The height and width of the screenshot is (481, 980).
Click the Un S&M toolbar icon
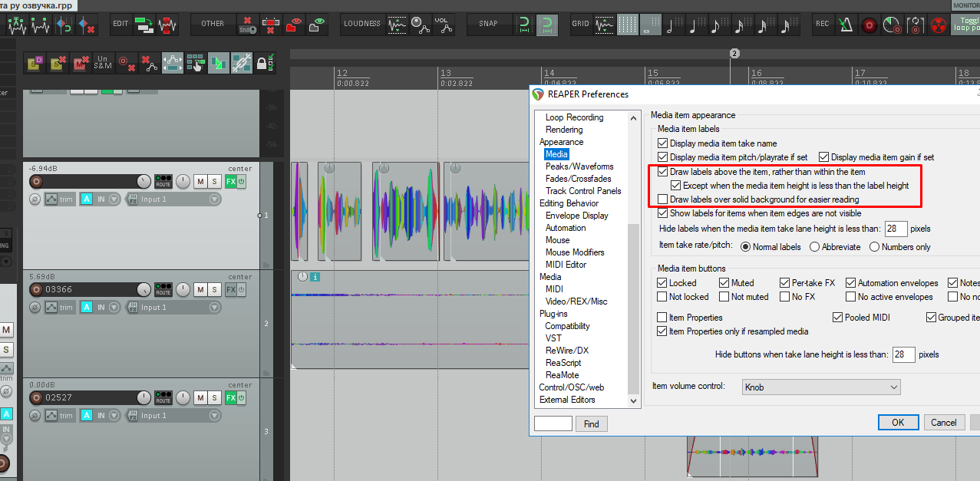click(103, 63)
